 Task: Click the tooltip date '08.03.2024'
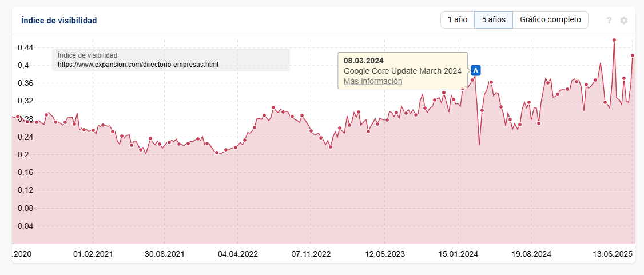coord(363,60)
